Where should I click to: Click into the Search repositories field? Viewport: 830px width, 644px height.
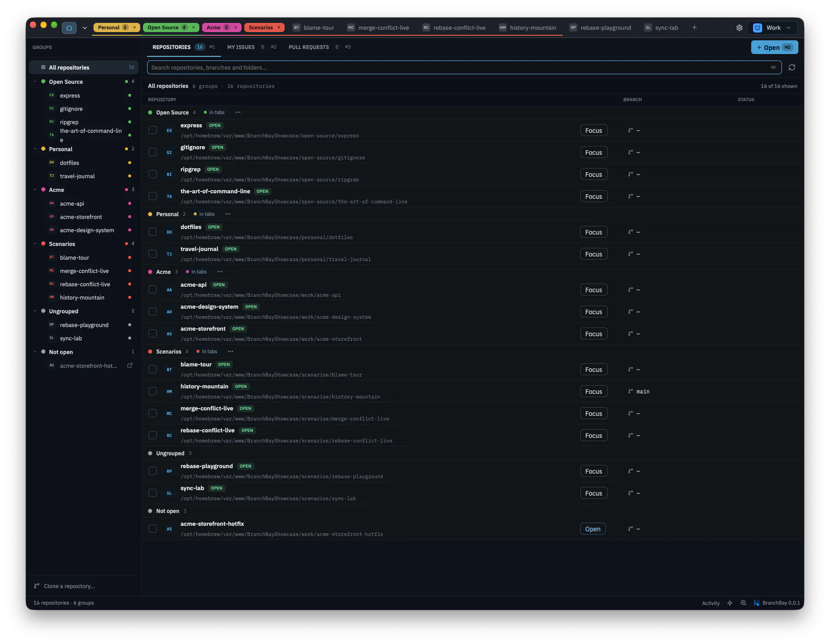464,67
